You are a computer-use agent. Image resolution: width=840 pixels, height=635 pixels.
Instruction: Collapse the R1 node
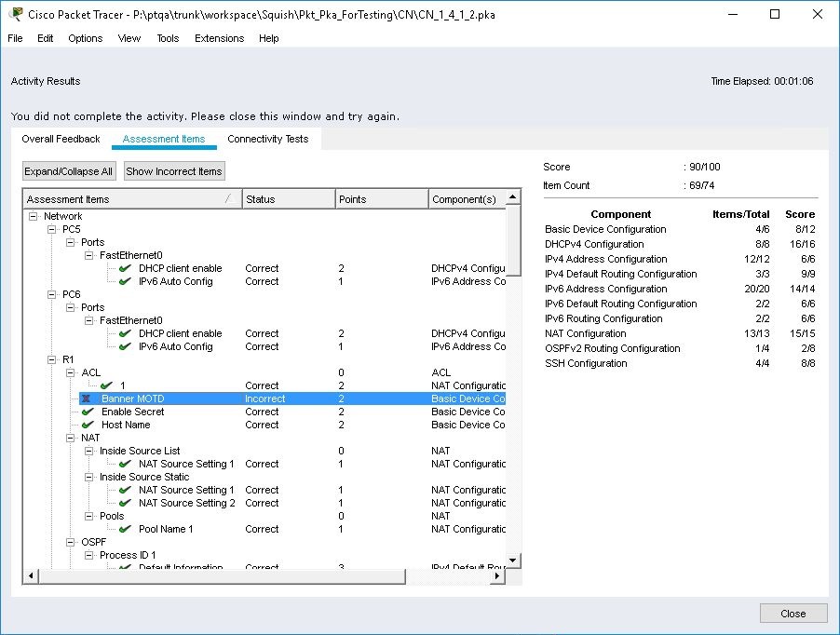pyautogui.click(x=52, y=359)
